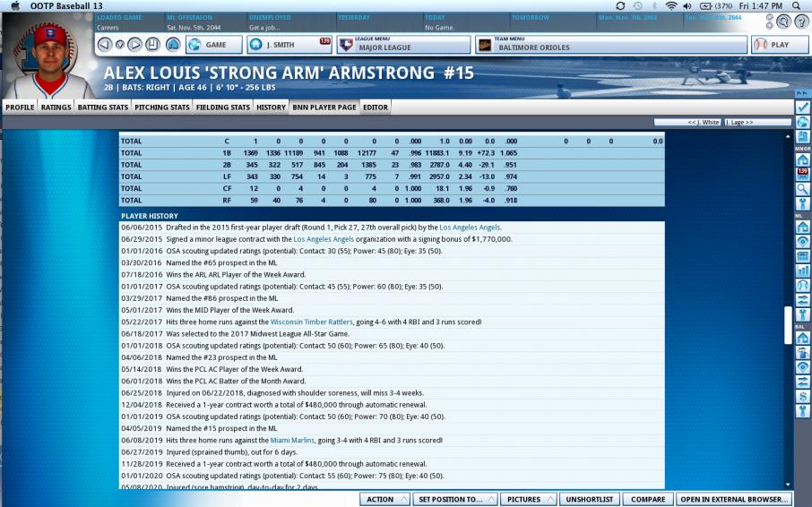812x507 pixels.
Task: Click the back navigation arrow button
Action: click(x=104, y=44)
